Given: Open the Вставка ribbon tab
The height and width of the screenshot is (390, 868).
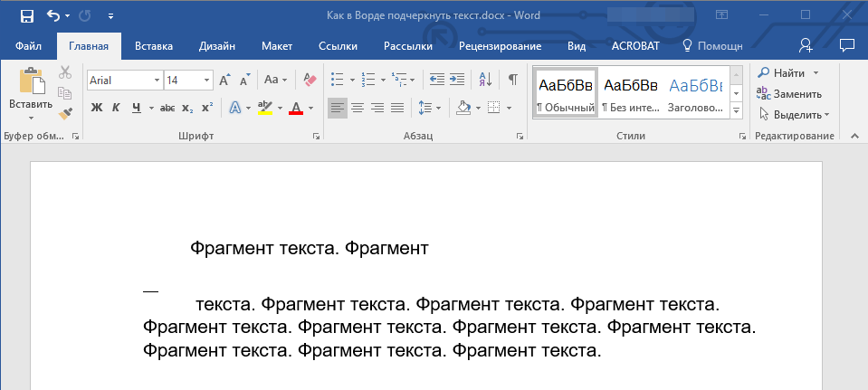Looking at the screenshot, I should tap(154, 45).
